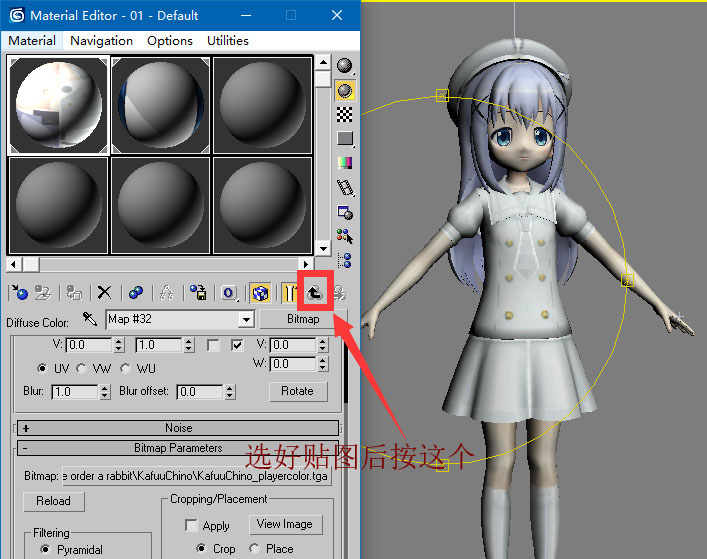Click Assign Material to Selection icon
This screenshot has height=559, width=707.
[x=74, y=293]
